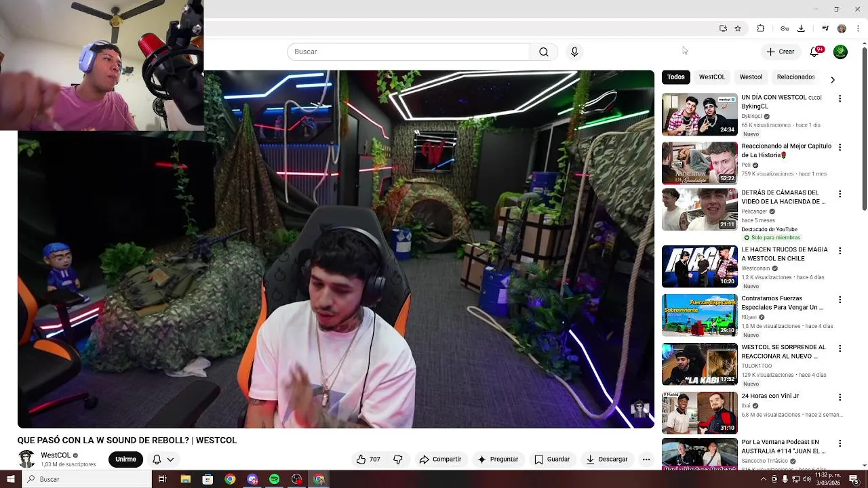The width and height of the screenshot is (868, 488).
Task: Open UN DÍA CON WESTCOL thumbnail
Action: click(699, 115)
